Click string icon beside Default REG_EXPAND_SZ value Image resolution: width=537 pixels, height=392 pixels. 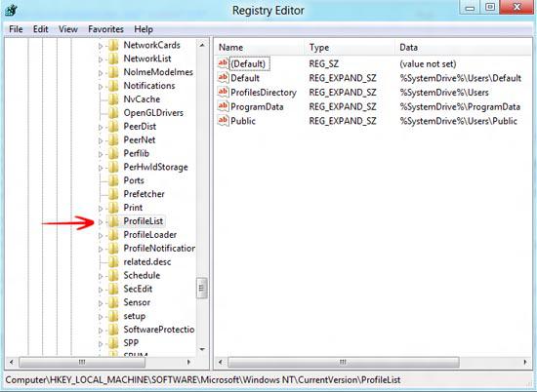pos(223,78)
